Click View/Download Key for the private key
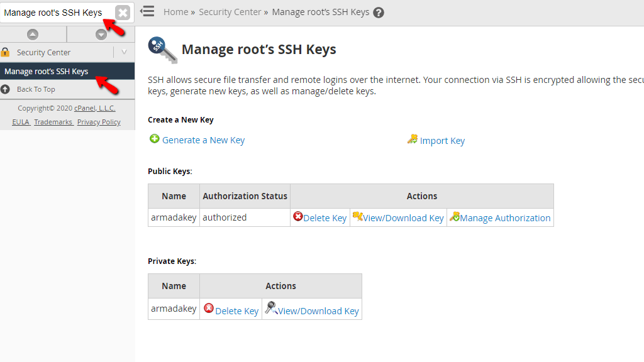 (318, 311)
